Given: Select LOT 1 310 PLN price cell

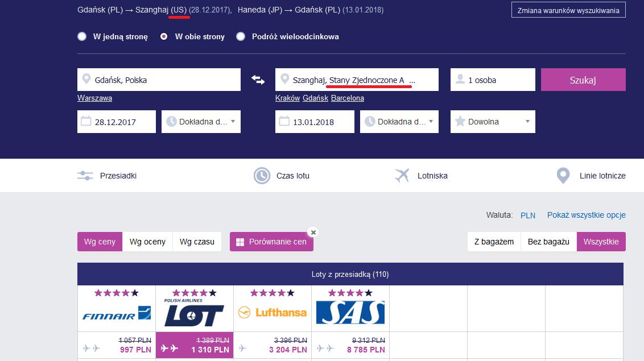Looking at the screenshot, I should 195,345.
